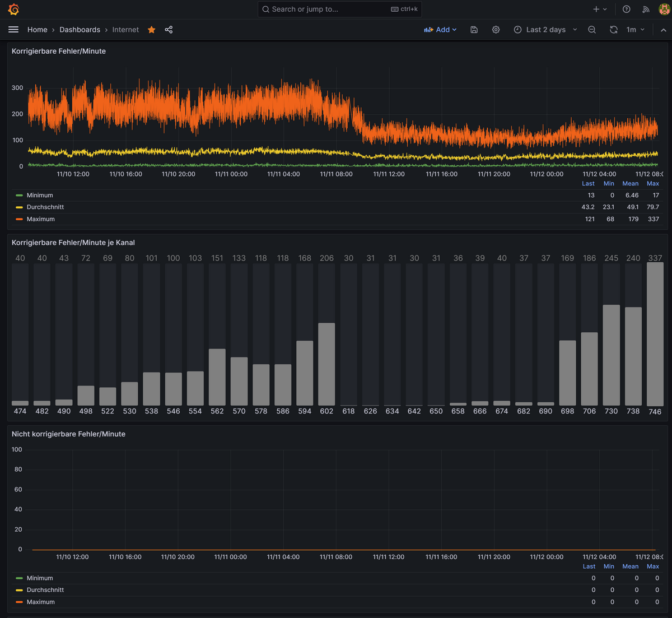The height and width of the screenshot is (618, 672).
Task: Share the dashboard via share icon
Action: (x=169, y=30)
